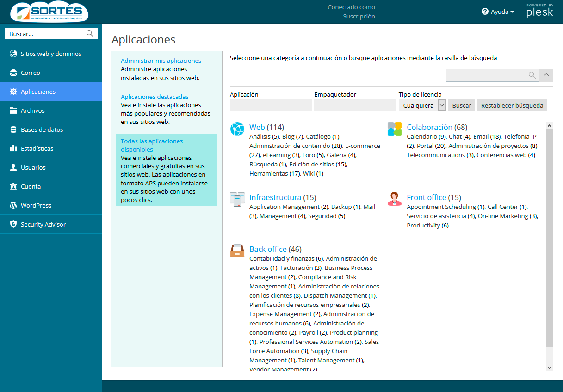Click the globe icon for Sitios web y dominios

(13, 54)
